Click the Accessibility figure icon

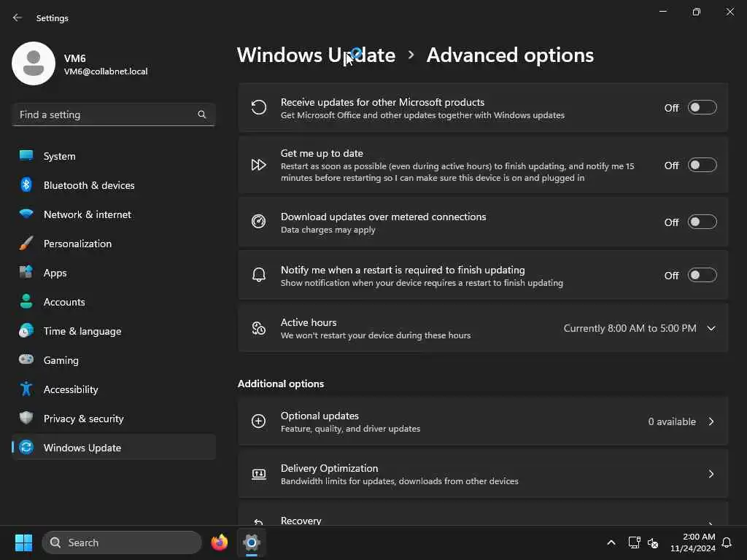coord(26,389)
